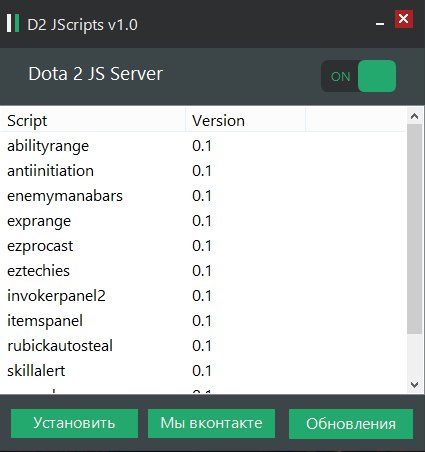425x452 pixels.
Task: Click version 0.1 of eztechies
Action: [202, 271]
